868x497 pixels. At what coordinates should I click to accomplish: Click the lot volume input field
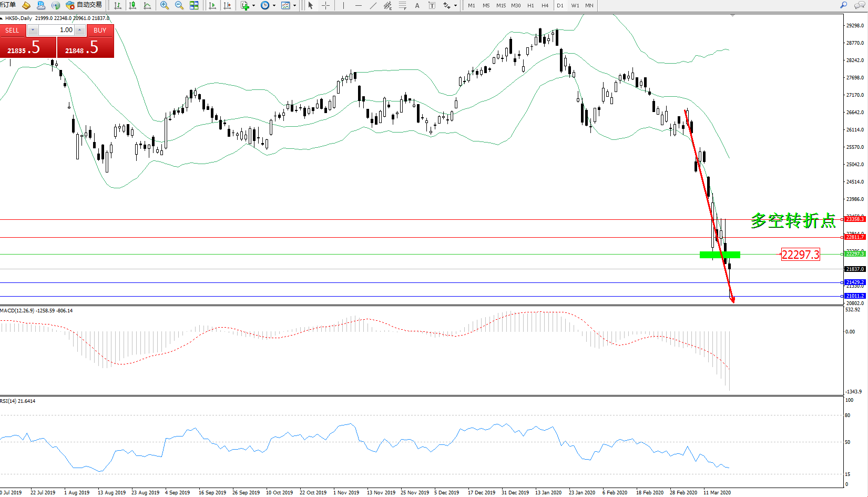56,30
